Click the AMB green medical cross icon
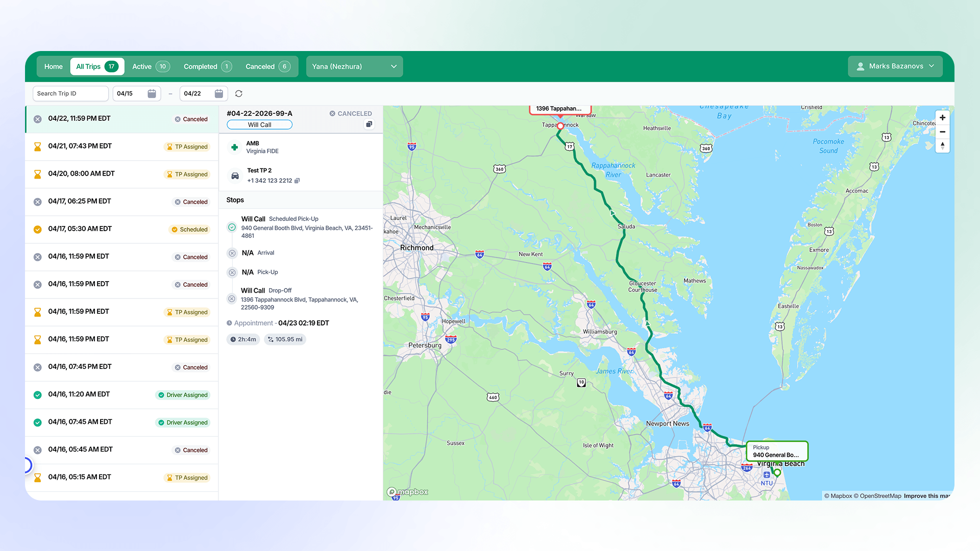Image resolution: width=980 pixels, height=551 pixels. point(235,147)
